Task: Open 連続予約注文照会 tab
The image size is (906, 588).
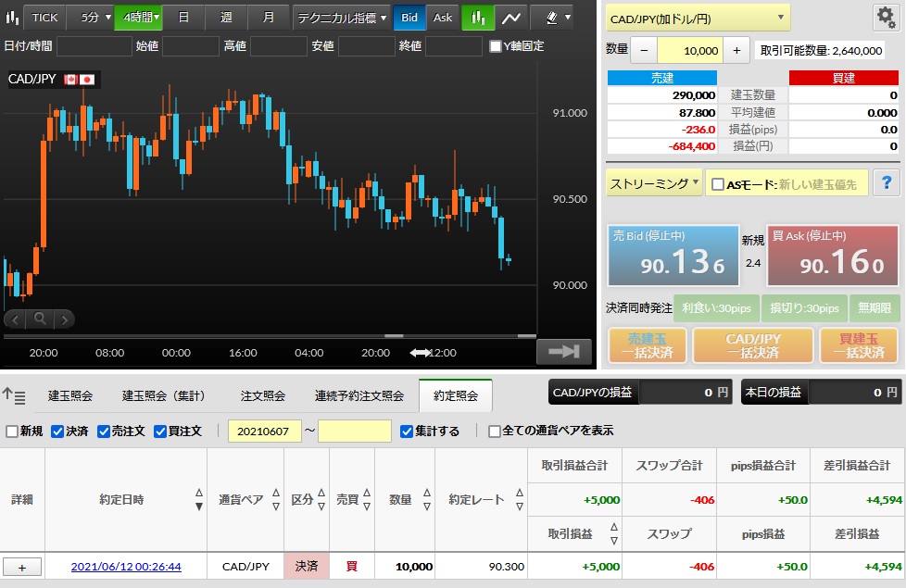Action: pos(359,396)
